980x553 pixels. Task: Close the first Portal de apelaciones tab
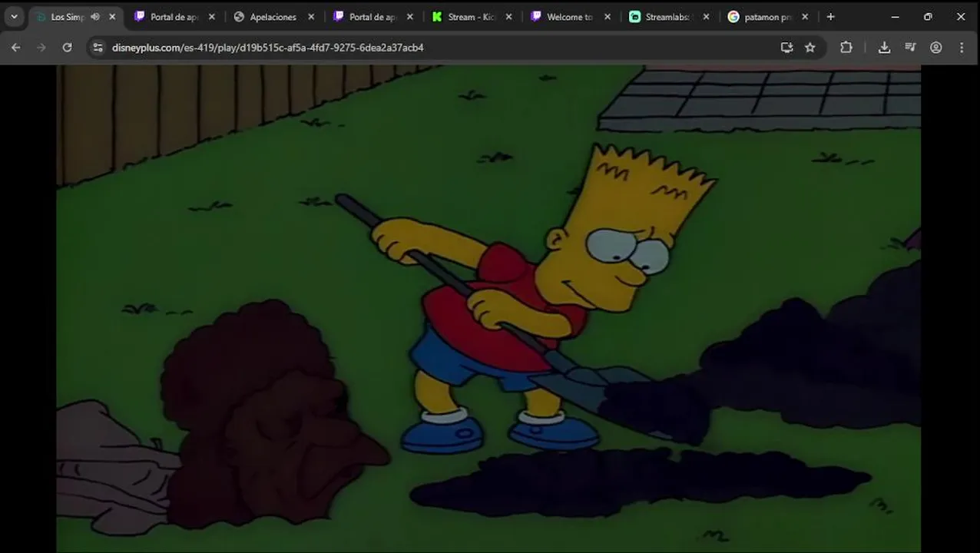(212, 17)
